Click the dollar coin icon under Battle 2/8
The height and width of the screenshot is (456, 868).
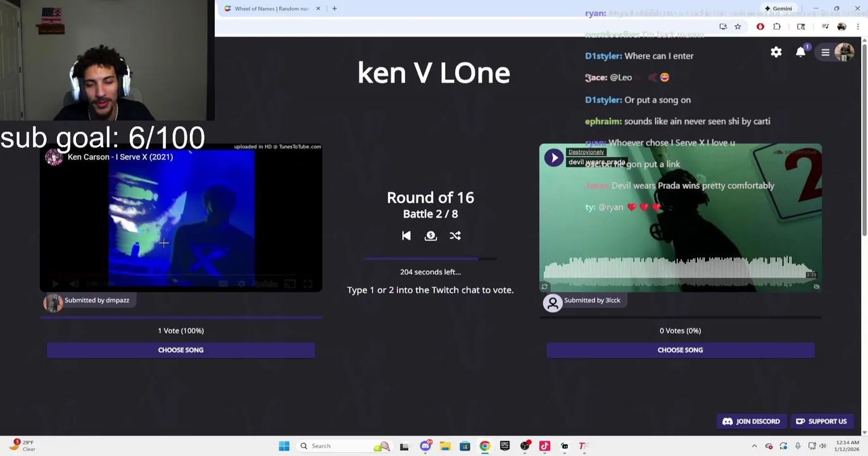[431, 236]
